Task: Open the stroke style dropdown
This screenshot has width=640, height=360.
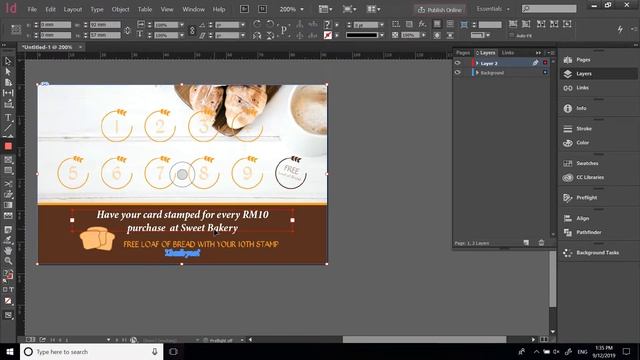Action: [381, 35]
